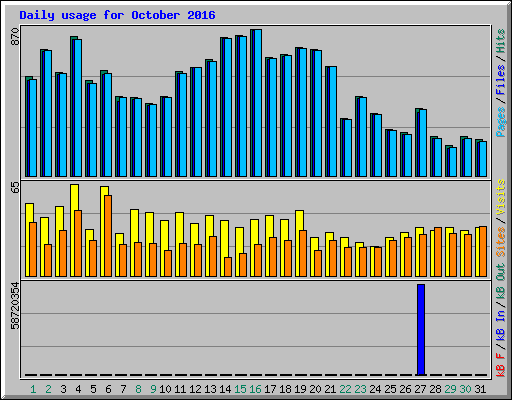The image size is (512, 400).
Task: Click day label 27 on x-axis
Action: 420,389
